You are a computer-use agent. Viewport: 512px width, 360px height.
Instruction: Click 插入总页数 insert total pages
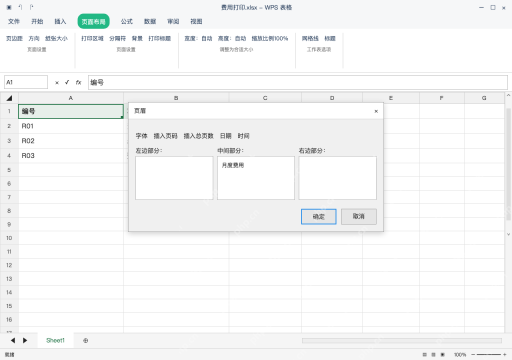199,136
